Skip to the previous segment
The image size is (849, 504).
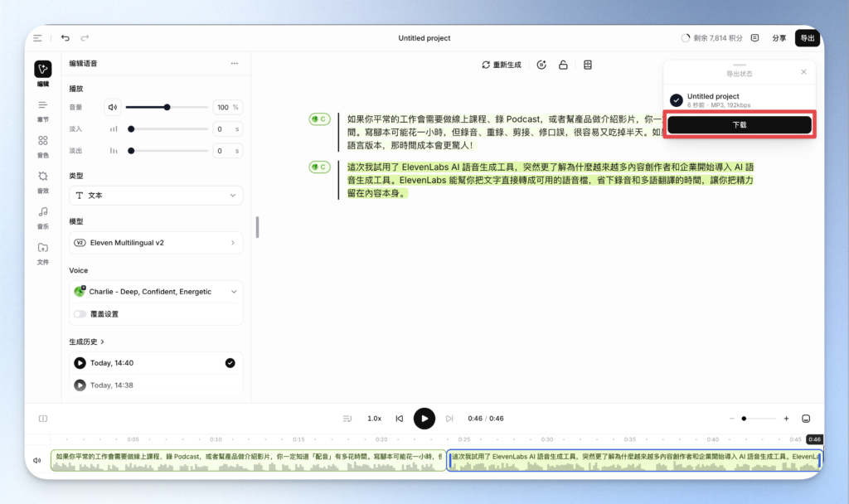[x=400, y=419]
